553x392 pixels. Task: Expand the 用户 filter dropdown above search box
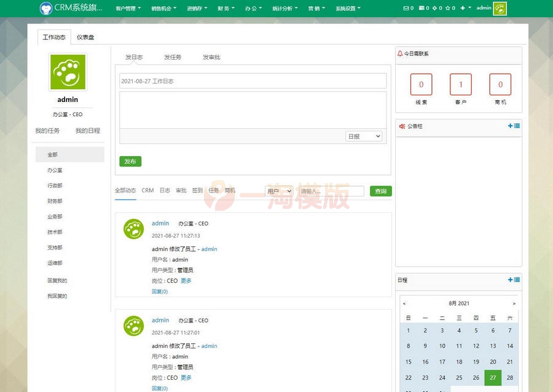pos(278,191)
